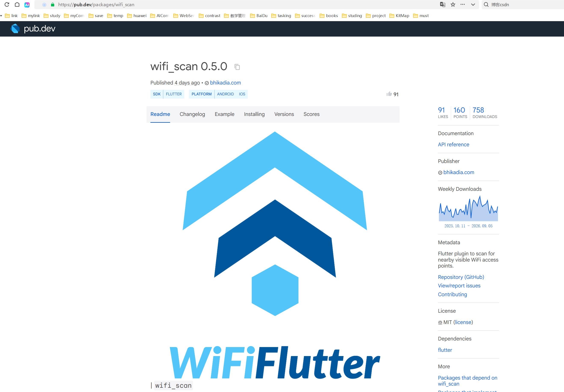Open the flutter dependency link

445,350
